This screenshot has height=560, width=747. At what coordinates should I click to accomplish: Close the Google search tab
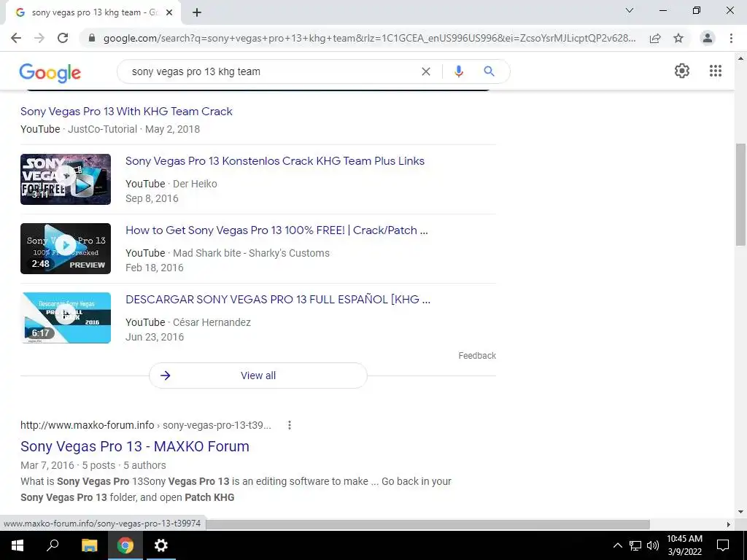tap(169, 12)
